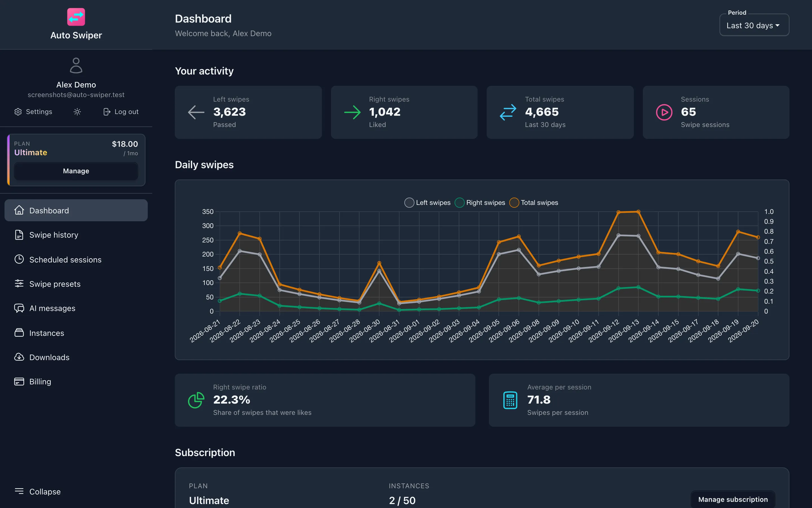Click the 22.3% right swipe ratio value
Viewport: 812px width, 508px height.
[x=231, y=400]
